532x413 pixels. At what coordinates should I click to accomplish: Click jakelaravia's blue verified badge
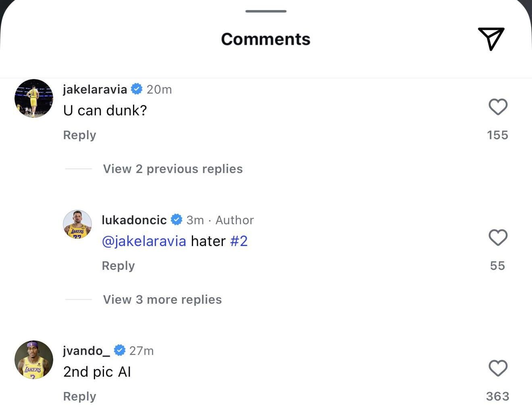[x=137, y=89]
